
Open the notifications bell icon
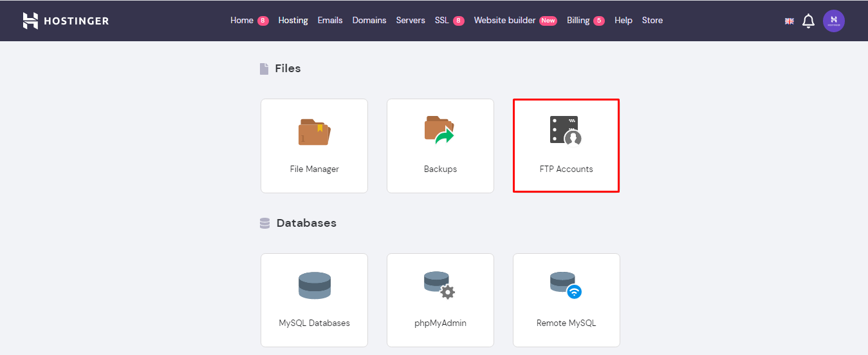click(x=809, y=21)
